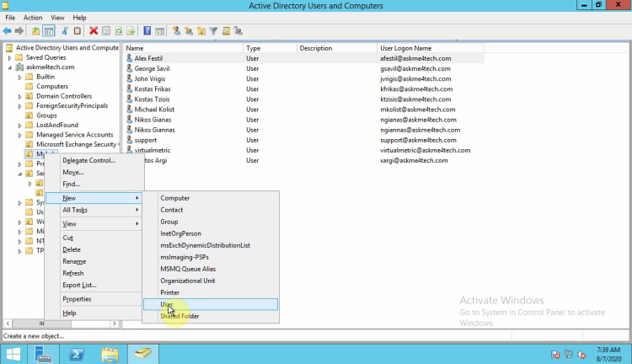Select the Managed Service Accounts folder
The width and height of the screenshot is (632, 364).
(74, 135)
